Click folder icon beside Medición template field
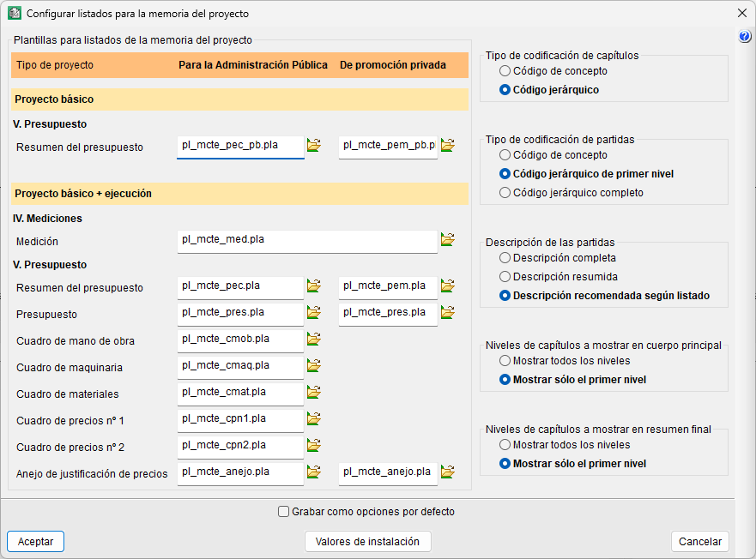 pos(447,240)
